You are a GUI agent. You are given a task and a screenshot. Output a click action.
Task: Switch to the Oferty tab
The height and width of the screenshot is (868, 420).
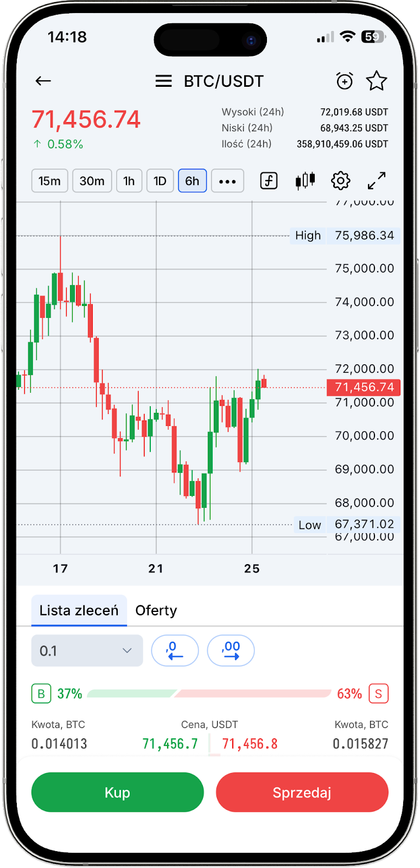tap(156, 610)
